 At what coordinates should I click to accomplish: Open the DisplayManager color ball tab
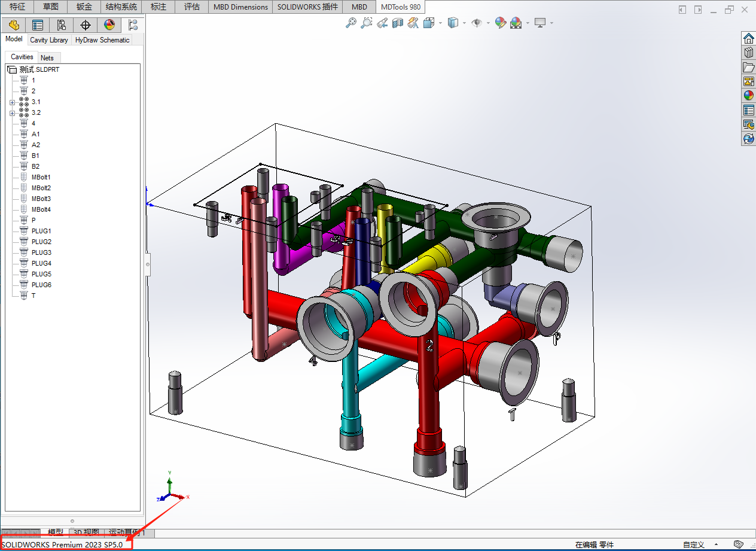coord(109,25)
